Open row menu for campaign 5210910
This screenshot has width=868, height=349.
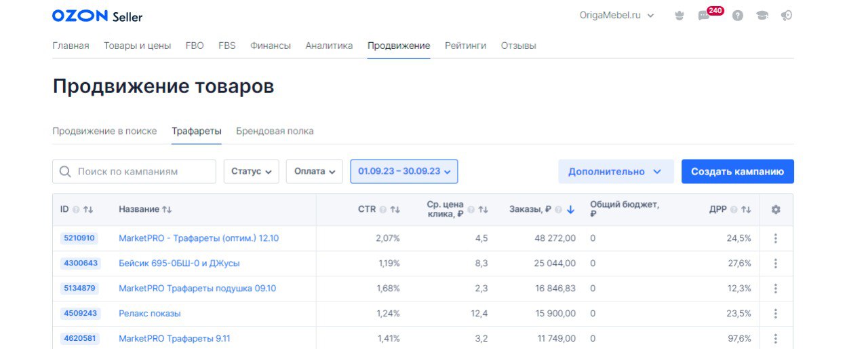[776, 238]
